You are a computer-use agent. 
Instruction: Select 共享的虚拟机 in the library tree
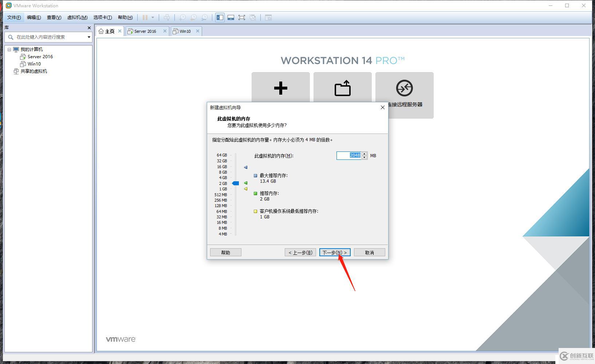[x=34, y=71]
